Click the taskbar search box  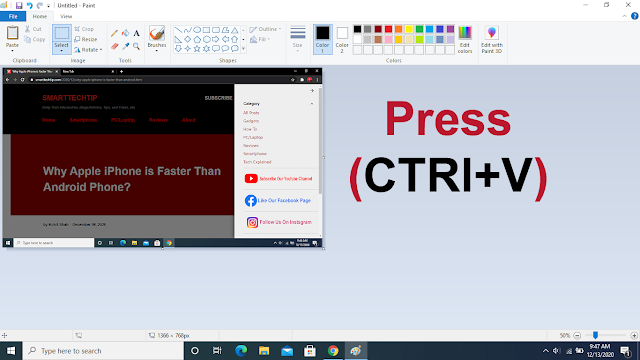[x=103, y=351]
